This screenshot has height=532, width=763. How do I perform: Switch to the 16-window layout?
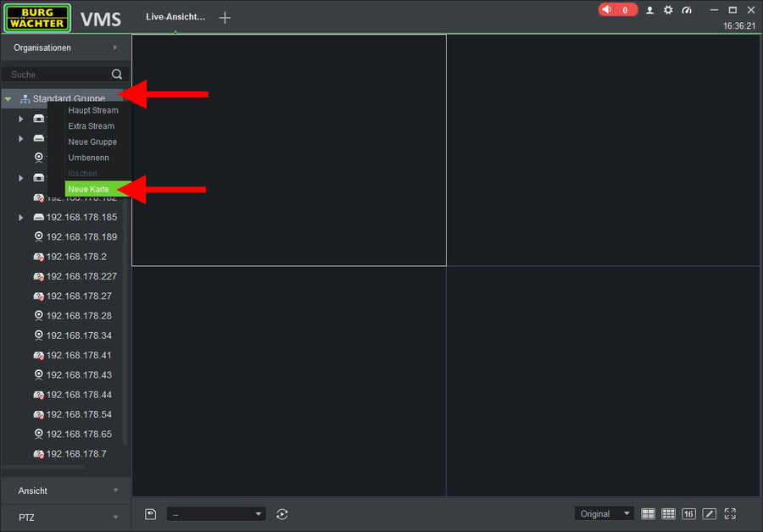click(x=688, y=514)
